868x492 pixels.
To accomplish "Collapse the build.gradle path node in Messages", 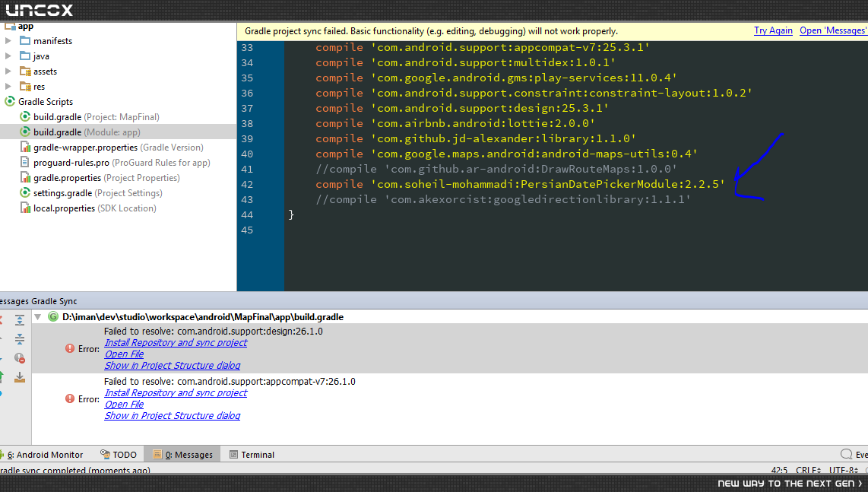I will 38,317.
